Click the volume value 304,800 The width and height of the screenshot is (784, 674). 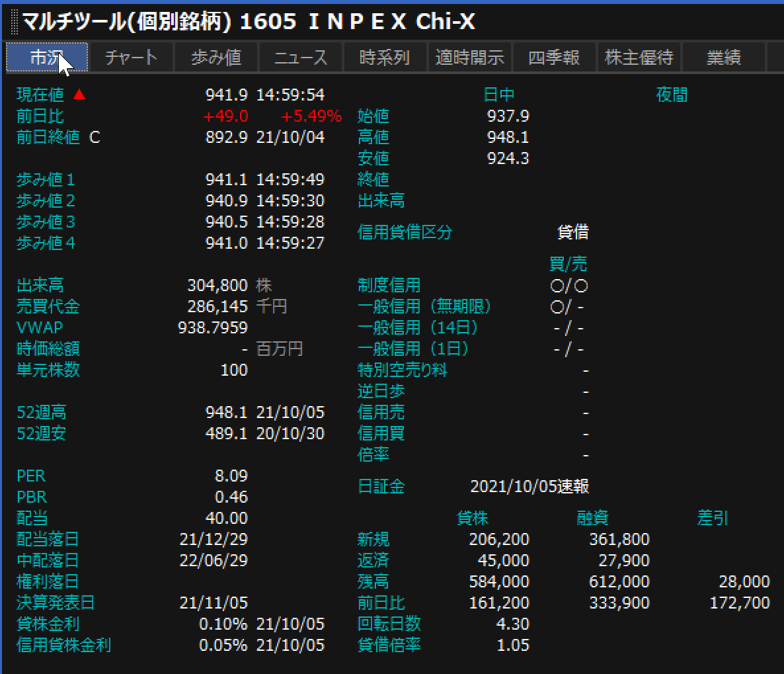[x=217, y=285]
